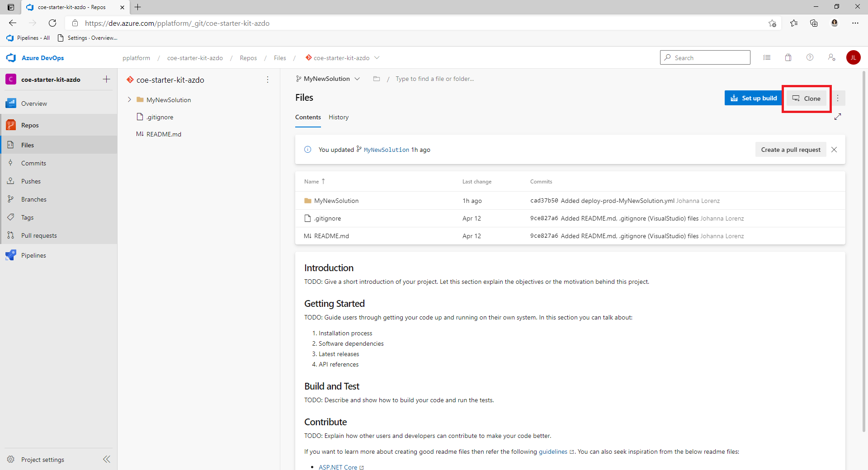Expand the MyNewSolution folder in file tree
This screenshot has width=868, height=470.
coord(130,99)
